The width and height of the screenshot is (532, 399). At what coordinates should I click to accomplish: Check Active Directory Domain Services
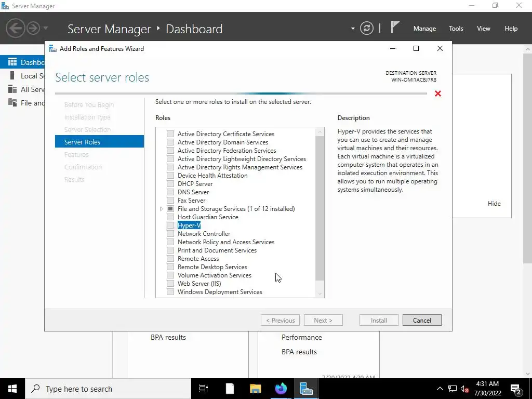(170, 142)
